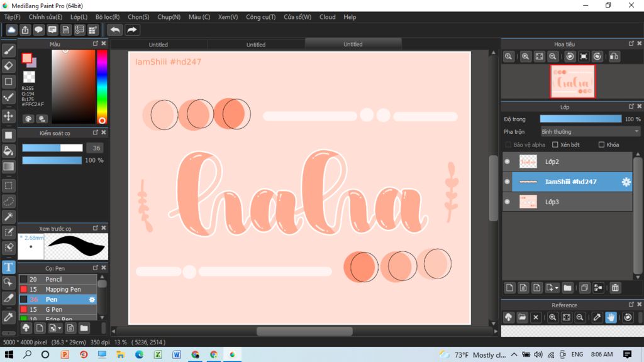Activate hand tool in Reference panel
The image size is (644, 362).
coord(611,317)
